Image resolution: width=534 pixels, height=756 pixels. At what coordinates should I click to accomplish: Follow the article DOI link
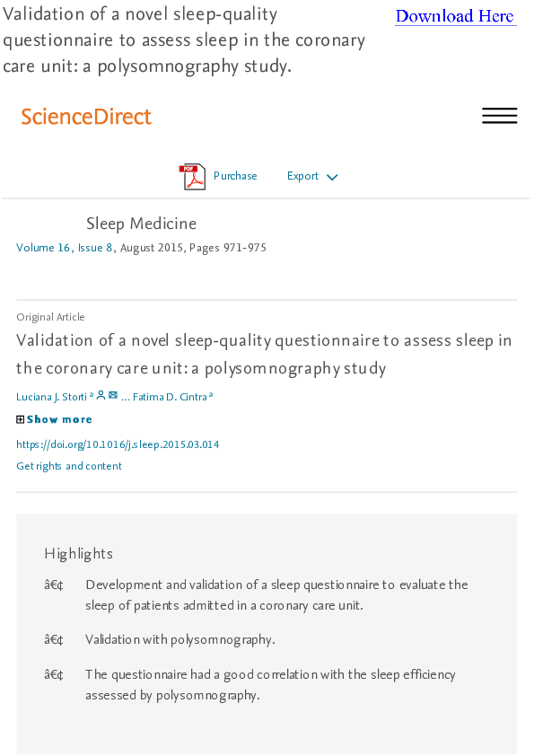pos(118,444)
